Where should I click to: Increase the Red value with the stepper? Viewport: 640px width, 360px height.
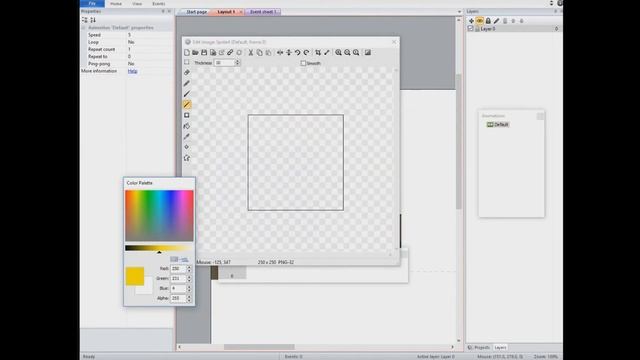click(189, 267)
